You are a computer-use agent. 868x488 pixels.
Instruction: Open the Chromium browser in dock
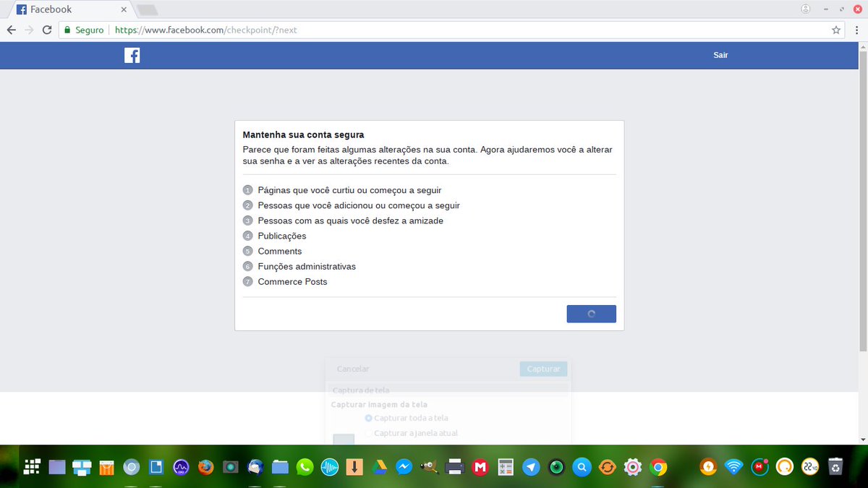pos(131,467)
